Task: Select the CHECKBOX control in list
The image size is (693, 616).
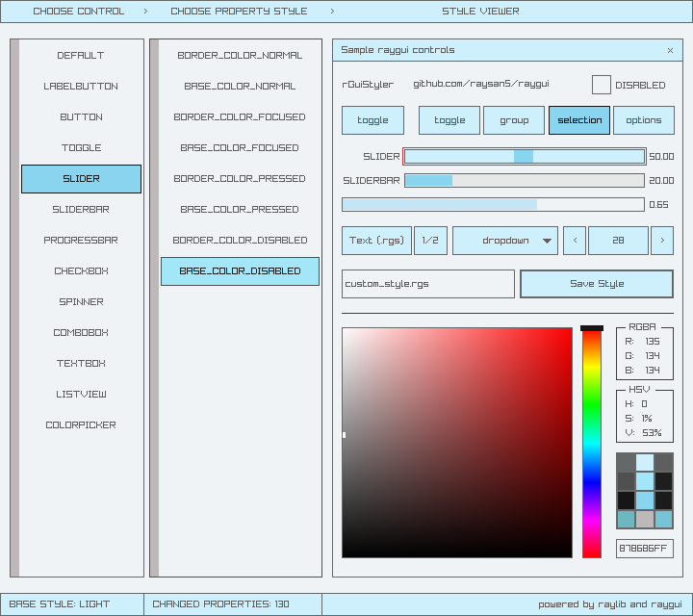Action: click(x=81, y=270)
